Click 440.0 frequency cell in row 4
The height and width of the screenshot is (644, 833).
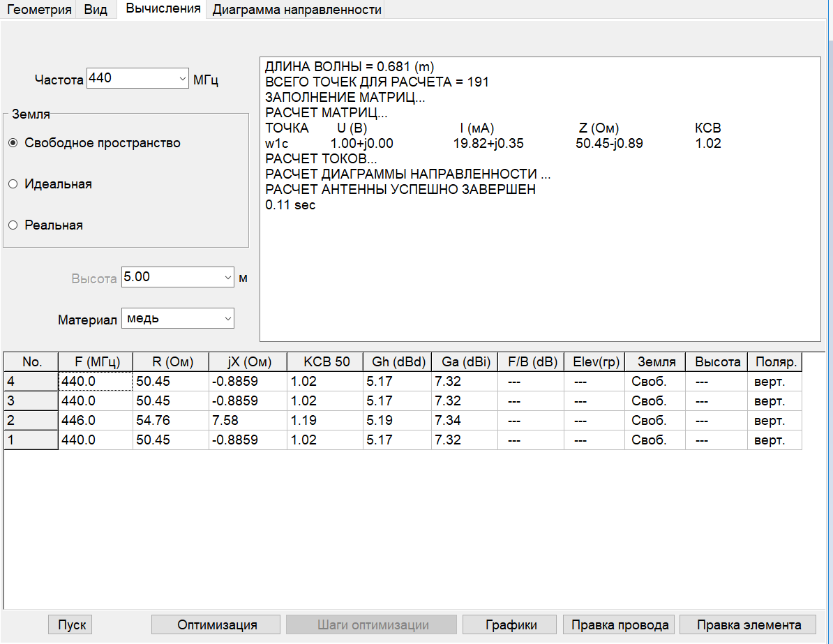point(96,382)
